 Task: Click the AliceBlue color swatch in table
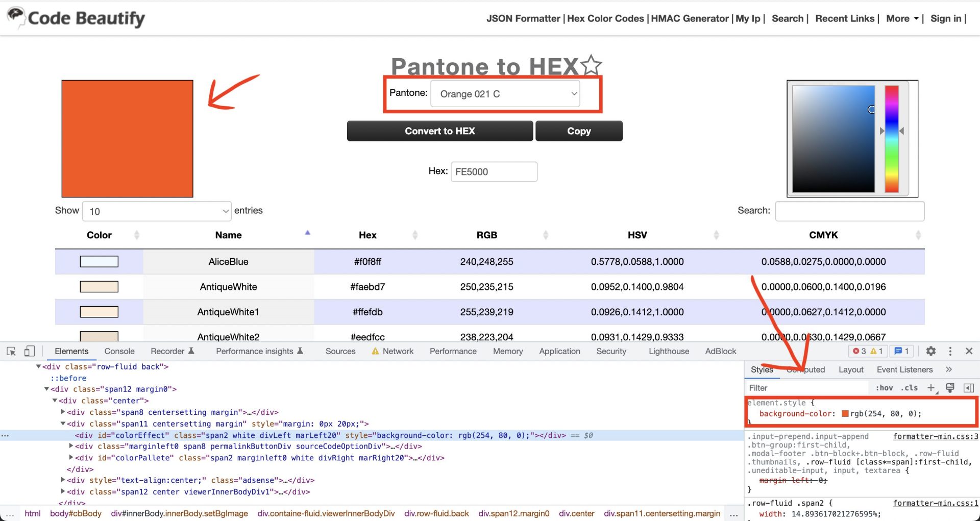pyautogui.click(x=99, y=262)
